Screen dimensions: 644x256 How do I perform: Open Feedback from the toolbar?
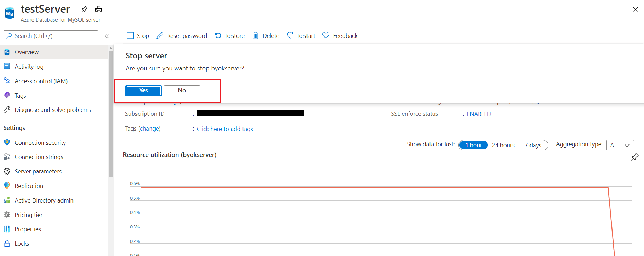(x=340, y=36)
